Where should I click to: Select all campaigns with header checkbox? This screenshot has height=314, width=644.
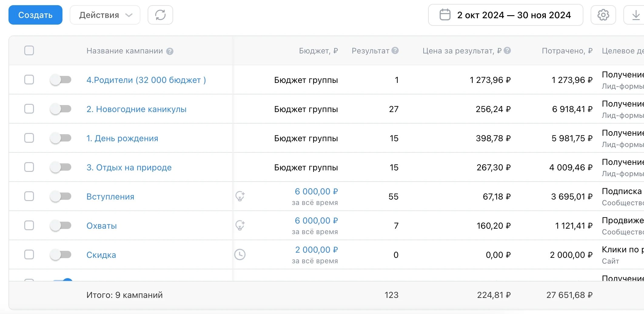click(29, 50)
